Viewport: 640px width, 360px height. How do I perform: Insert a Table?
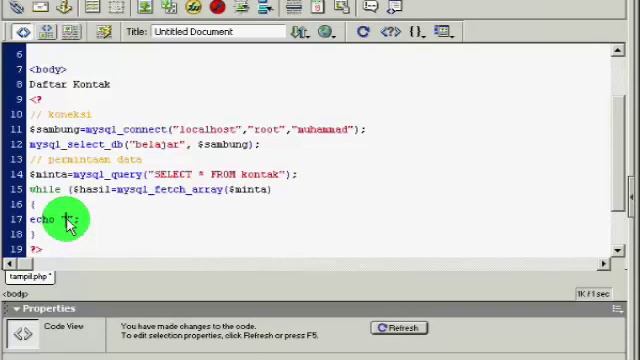pyautogui.click(x=93, y=7)
